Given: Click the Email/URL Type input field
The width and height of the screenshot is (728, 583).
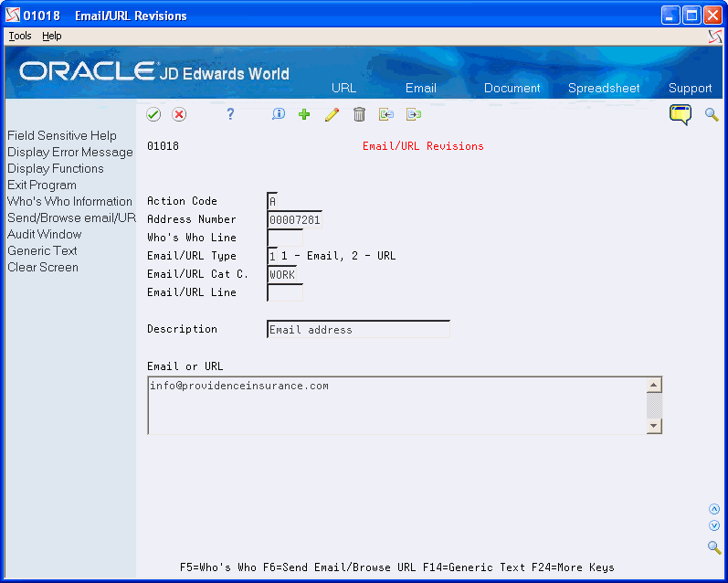Looking at the screenshot, I should click(272, 256).
